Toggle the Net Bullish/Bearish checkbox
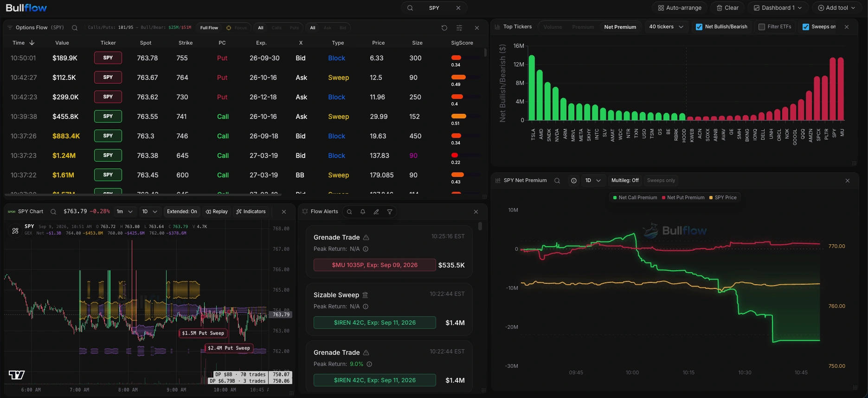The image size is (868, 398). pos(699,27)
